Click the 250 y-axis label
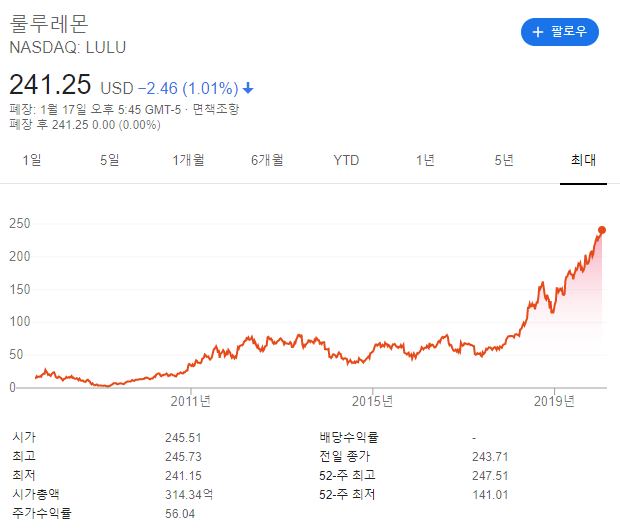620x532 pixels. click(20, 223)
